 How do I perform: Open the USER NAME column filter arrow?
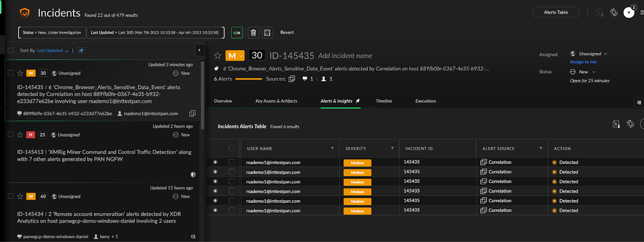[332, 148]
